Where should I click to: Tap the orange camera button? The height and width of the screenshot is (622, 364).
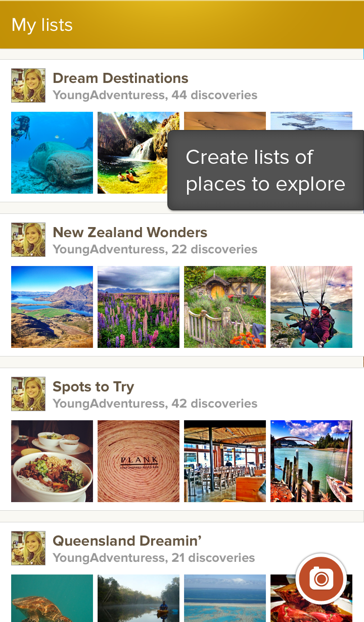click(x=321, y=579)
